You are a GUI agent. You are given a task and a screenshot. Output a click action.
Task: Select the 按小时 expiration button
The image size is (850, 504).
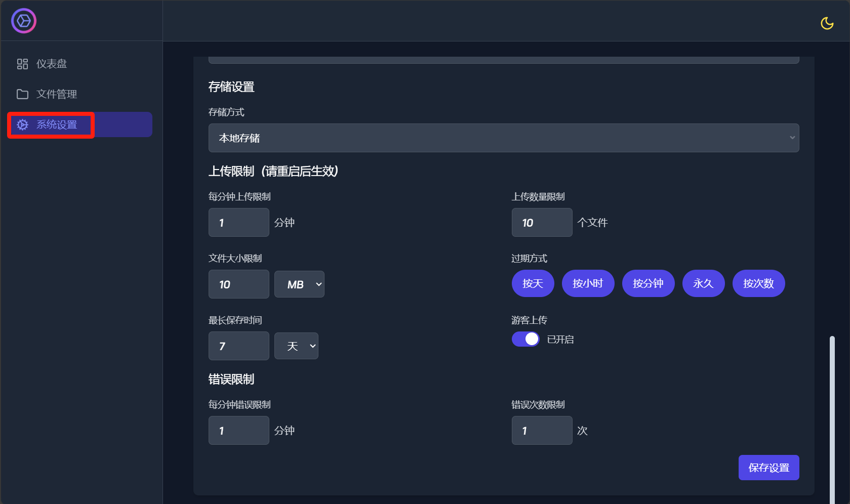pyautogui.click(x=588, y=283)
